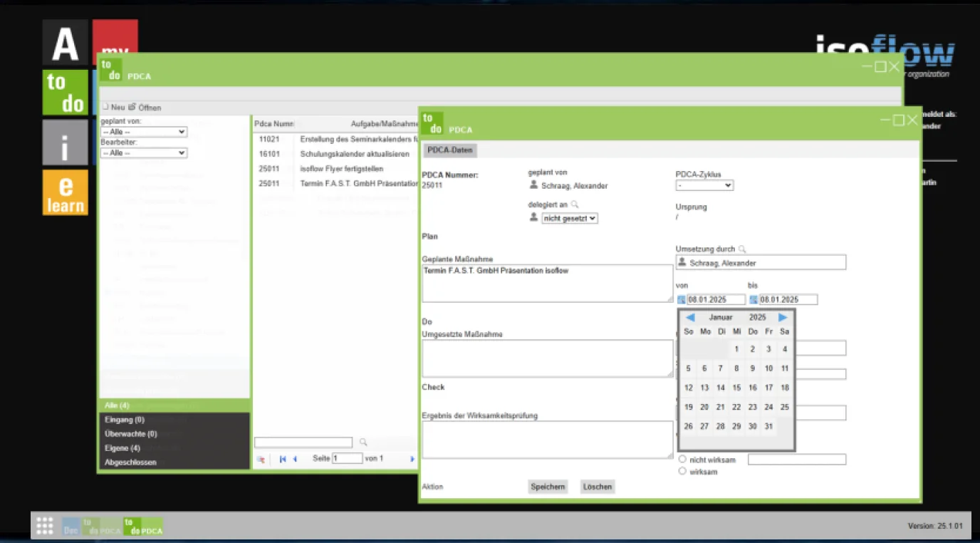This screenshot has height=543, width=980.
Task: Open calendar icon for the 'von' date
Action: click(x=681, y=300)
